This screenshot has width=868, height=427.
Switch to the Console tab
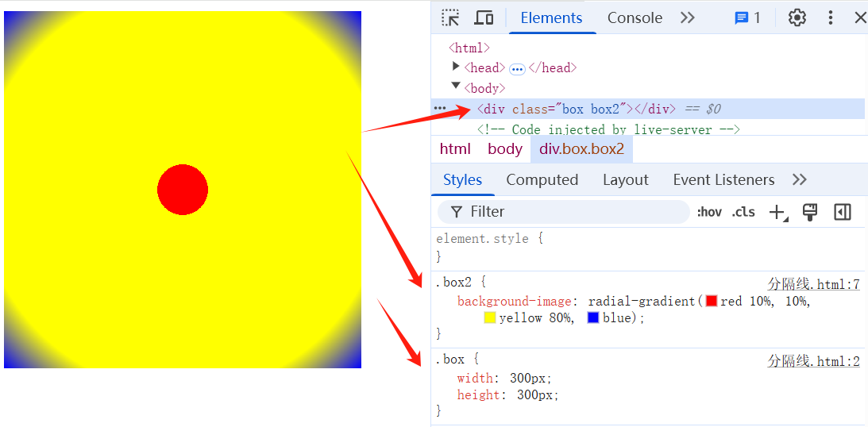tap(635, 17)
